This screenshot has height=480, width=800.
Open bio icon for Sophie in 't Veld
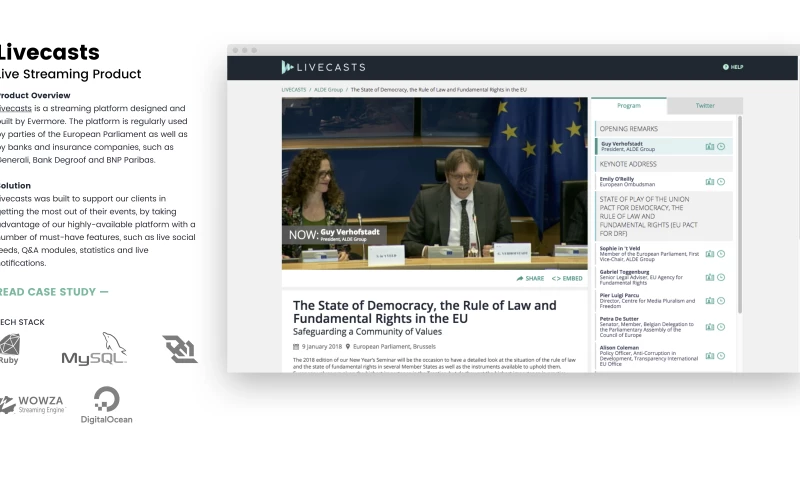pyautogui.click(x=710, y=254)
